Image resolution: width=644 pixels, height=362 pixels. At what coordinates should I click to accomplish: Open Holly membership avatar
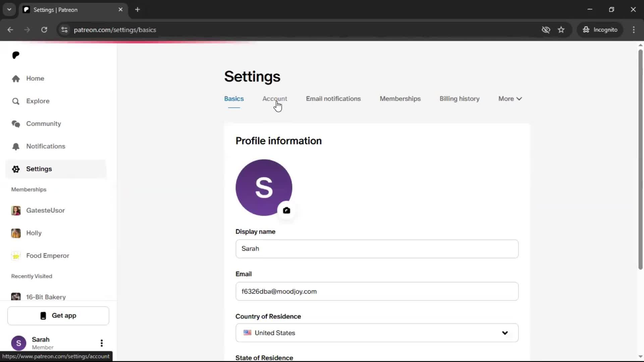[x=16, y=233]
